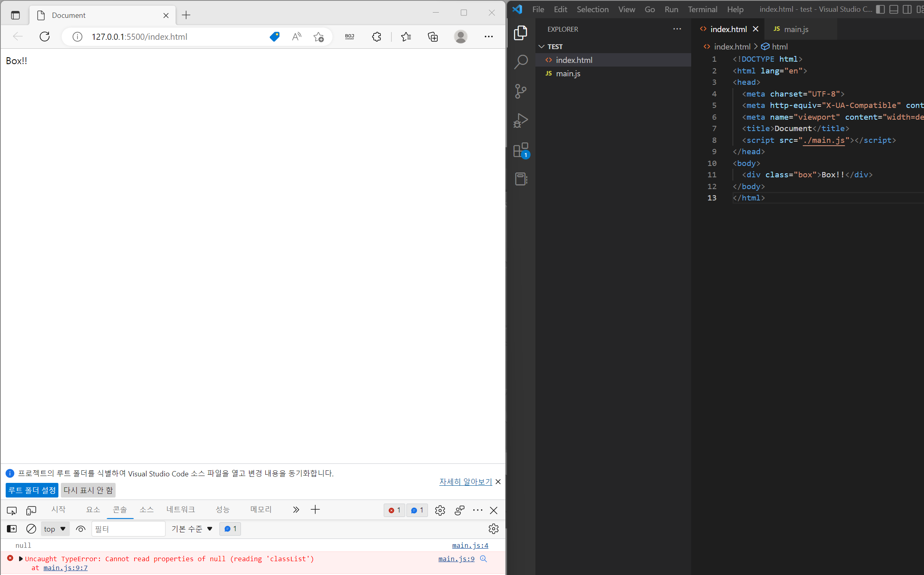Open the main.js:9 error source link
This screenshot has width=924, height=575.
click(456, 559)
